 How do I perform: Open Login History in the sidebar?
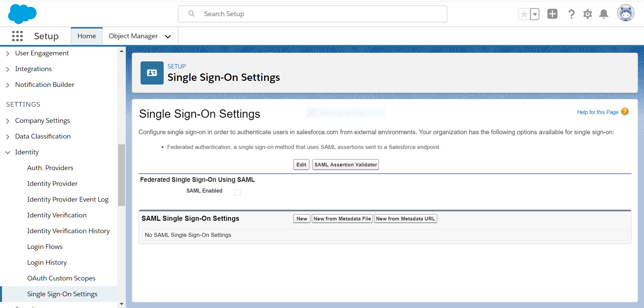[47, 262]
